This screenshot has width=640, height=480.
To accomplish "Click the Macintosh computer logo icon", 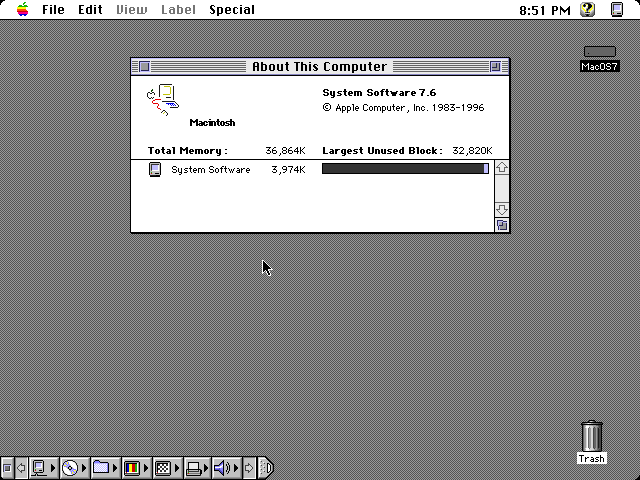I will pos(163,100).
